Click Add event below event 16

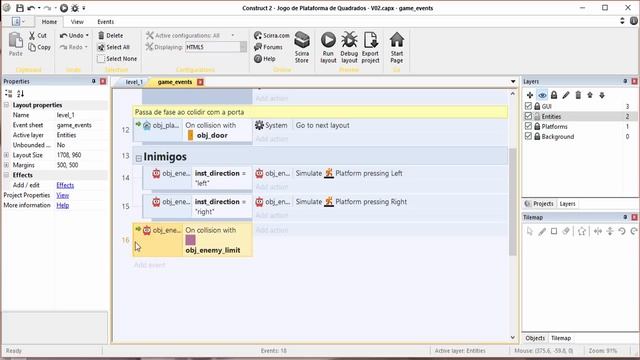click(149, 265)
